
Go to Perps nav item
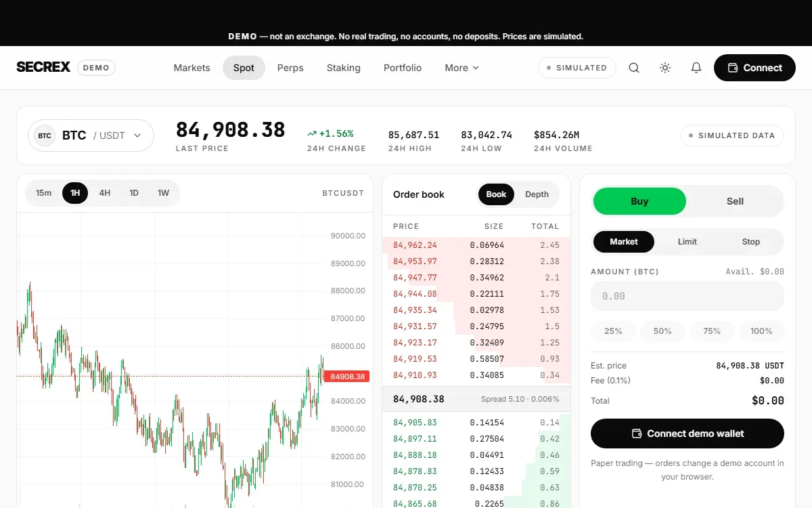point(290,68)
